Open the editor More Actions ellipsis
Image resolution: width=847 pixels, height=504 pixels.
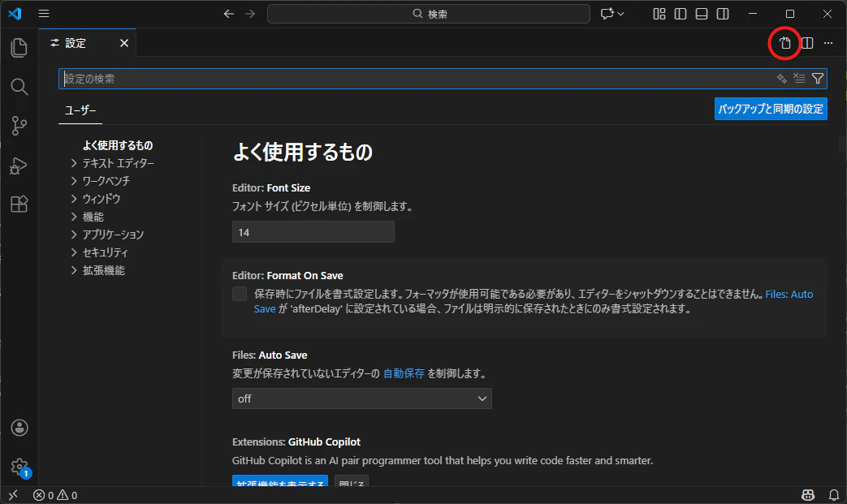[828, 43]
